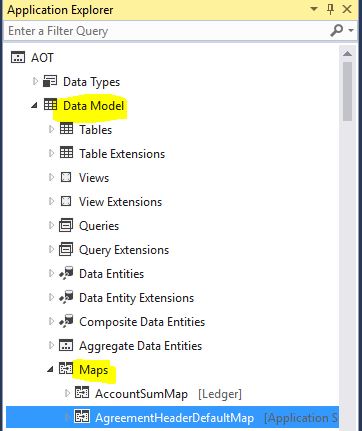
Task: Click the scrollbar up arrow
Action: (x=347, y=54)
